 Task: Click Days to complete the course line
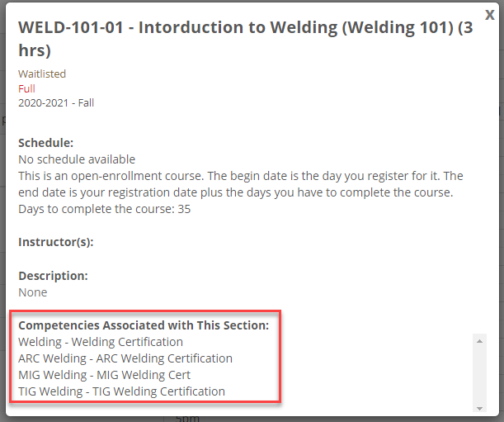(105, 209)
